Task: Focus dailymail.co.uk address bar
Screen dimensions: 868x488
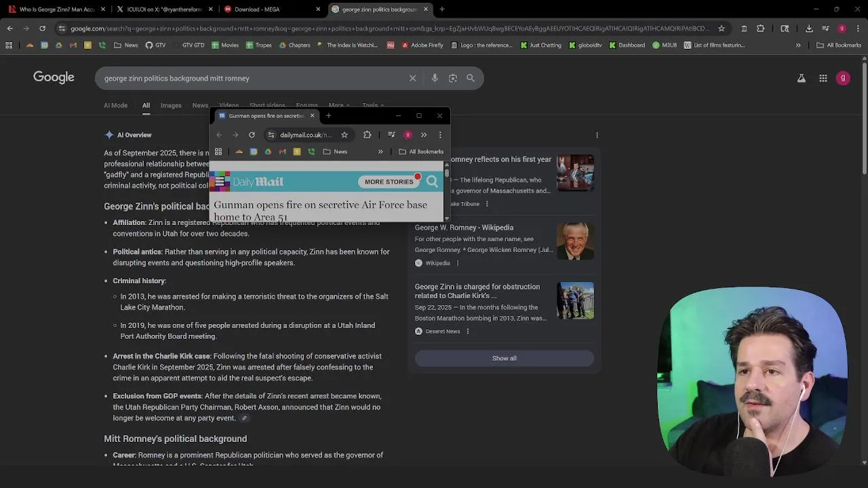Action: click(x=306, y=135)
